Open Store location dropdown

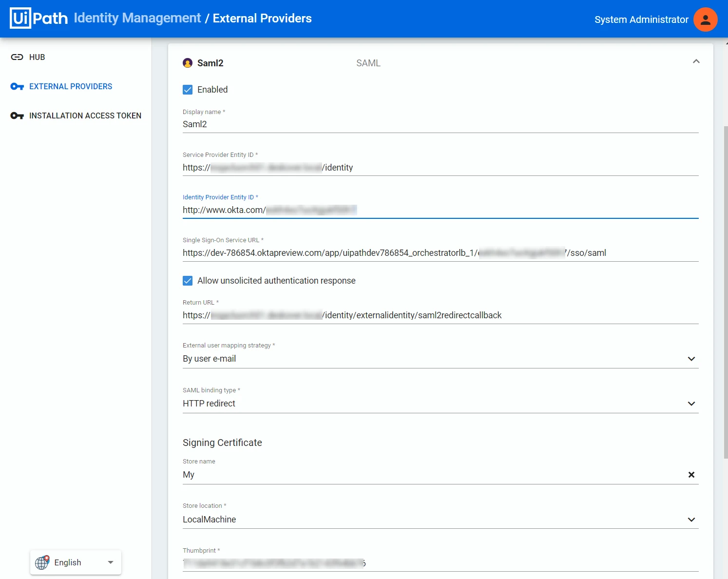[441, 520]
